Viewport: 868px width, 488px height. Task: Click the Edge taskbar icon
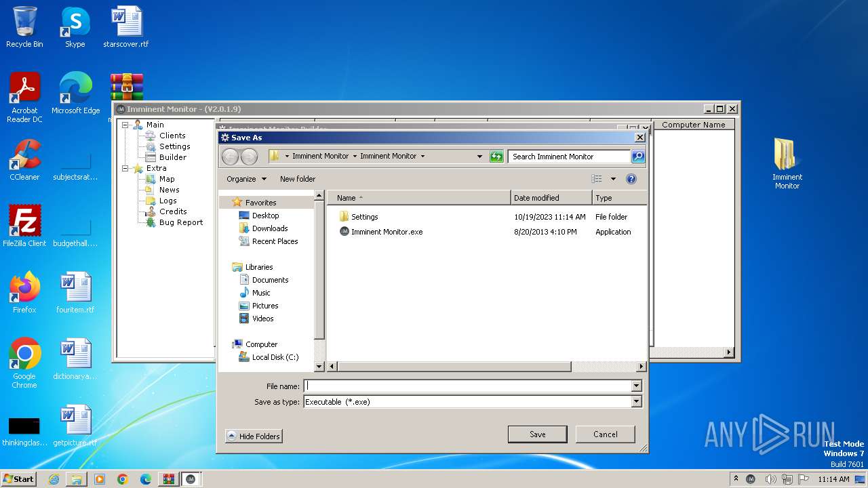point(146,479)
